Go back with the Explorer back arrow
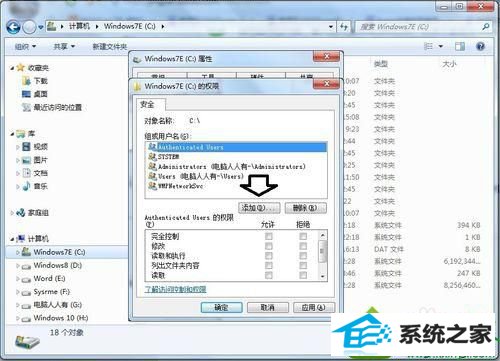Screen dimensions: 500x361 [x=14, y=27]
